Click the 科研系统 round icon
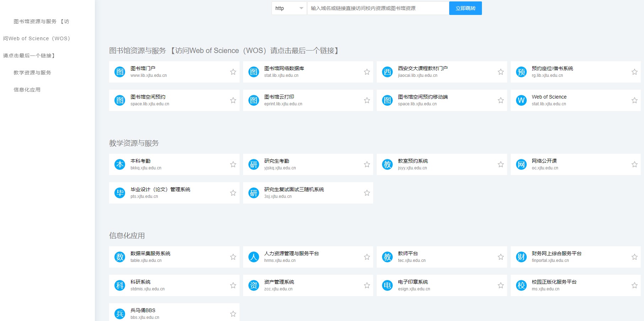This screenshot has width=644, height=321. 120,285
